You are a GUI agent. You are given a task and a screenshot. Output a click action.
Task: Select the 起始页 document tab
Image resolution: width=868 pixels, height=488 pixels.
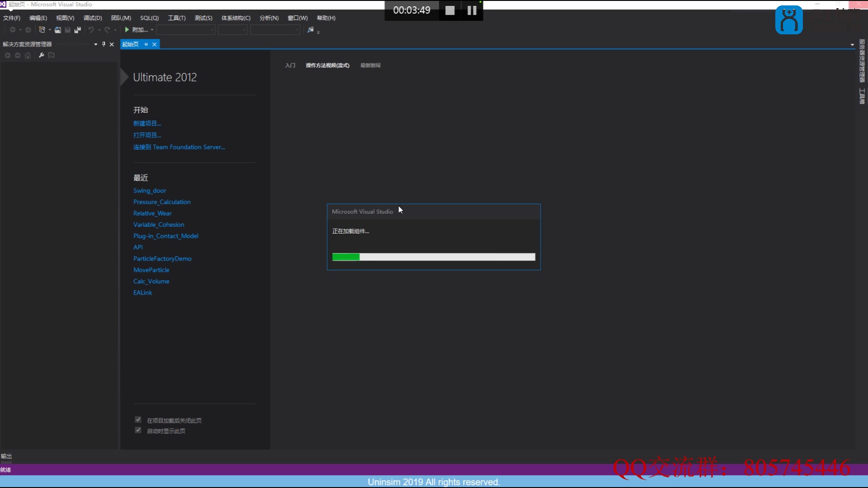tap(131, 44)
